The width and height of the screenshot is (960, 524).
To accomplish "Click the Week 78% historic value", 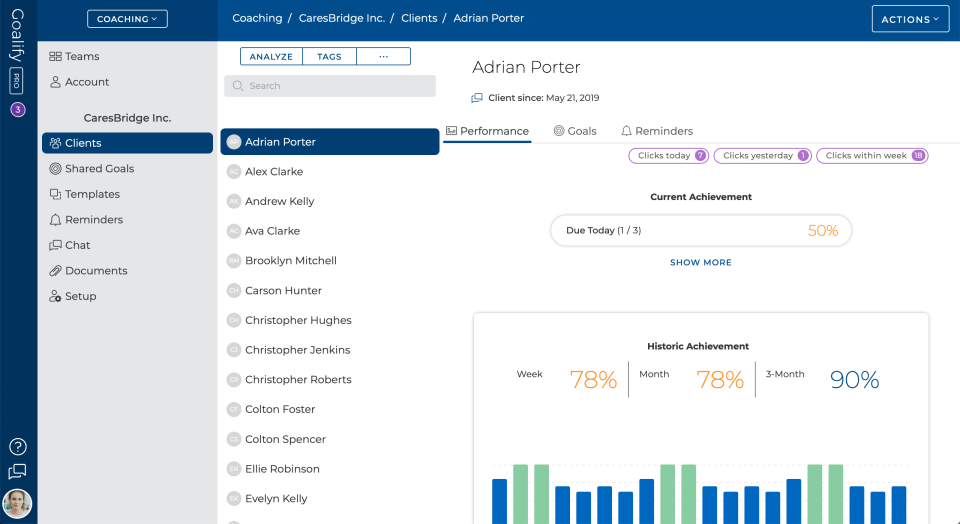I will (x=593, y=380).
